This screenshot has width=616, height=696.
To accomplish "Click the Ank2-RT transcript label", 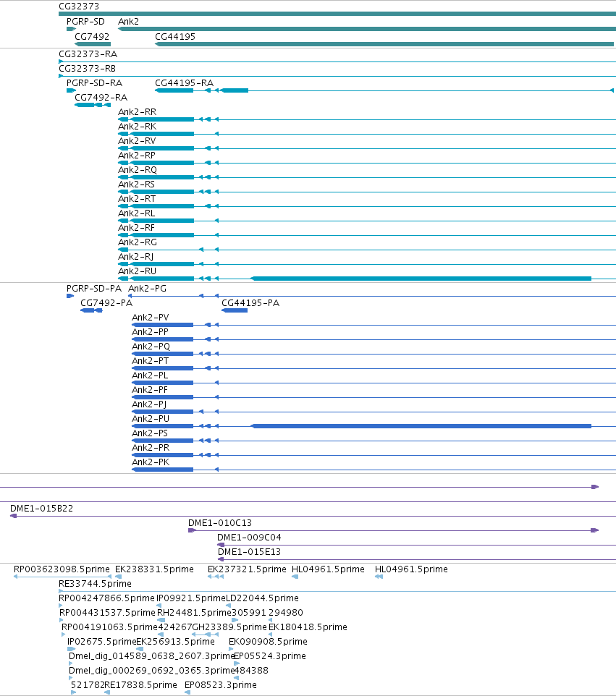I will point(137,199).
